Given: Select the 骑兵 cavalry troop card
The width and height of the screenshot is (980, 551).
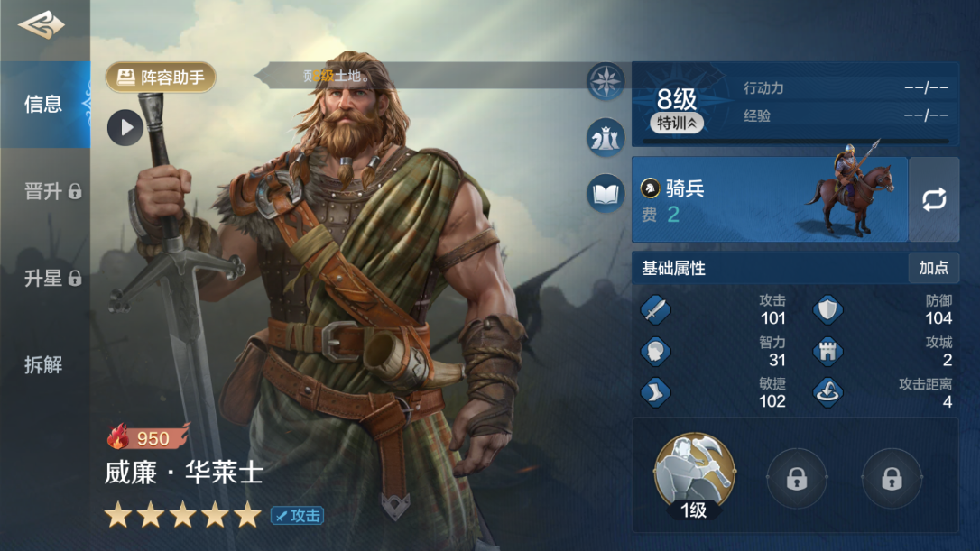Looking at the screenshot, I should coord(770,199).
